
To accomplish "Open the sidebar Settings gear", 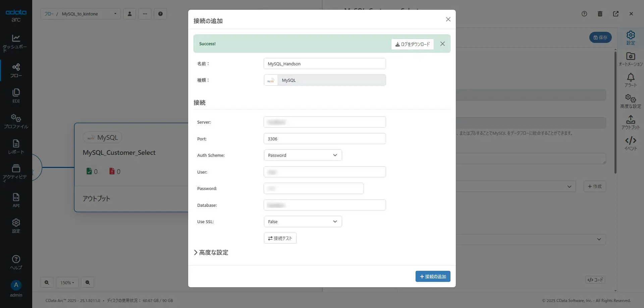I will click(x=16, y=226).
